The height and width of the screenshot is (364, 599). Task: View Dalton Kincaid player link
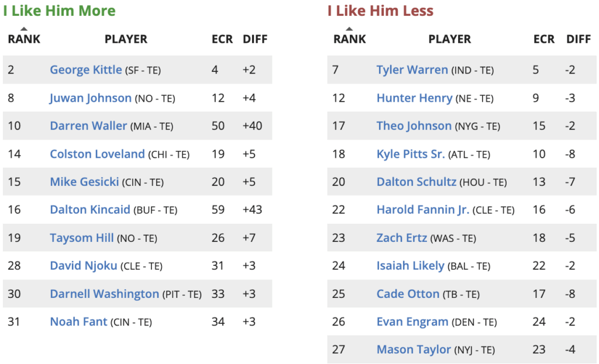point(90,210)
